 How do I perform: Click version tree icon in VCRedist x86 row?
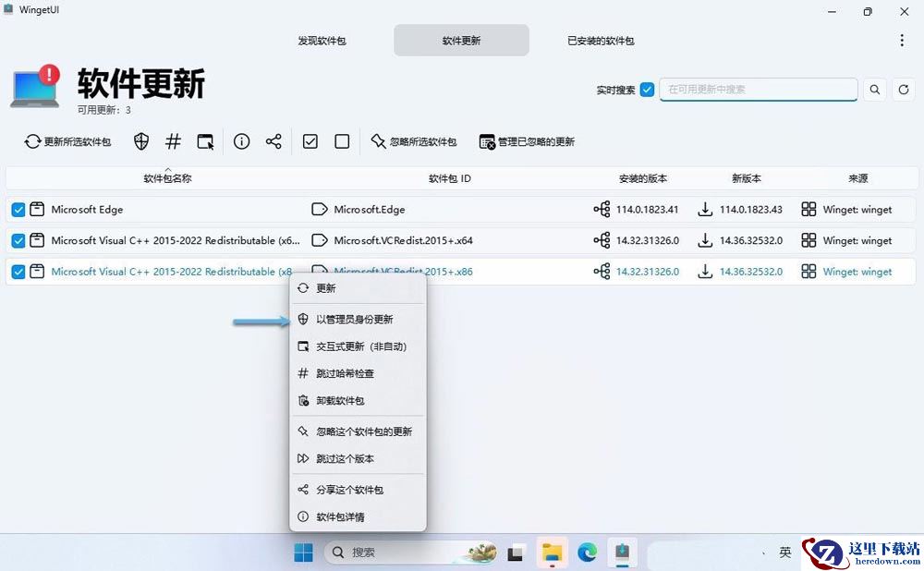(602, 272)
